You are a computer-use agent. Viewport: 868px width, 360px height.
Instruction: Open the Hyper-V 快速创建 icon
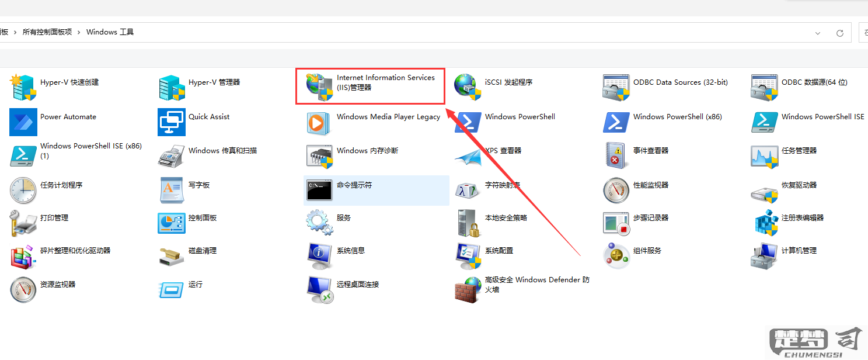coord(23,88)
